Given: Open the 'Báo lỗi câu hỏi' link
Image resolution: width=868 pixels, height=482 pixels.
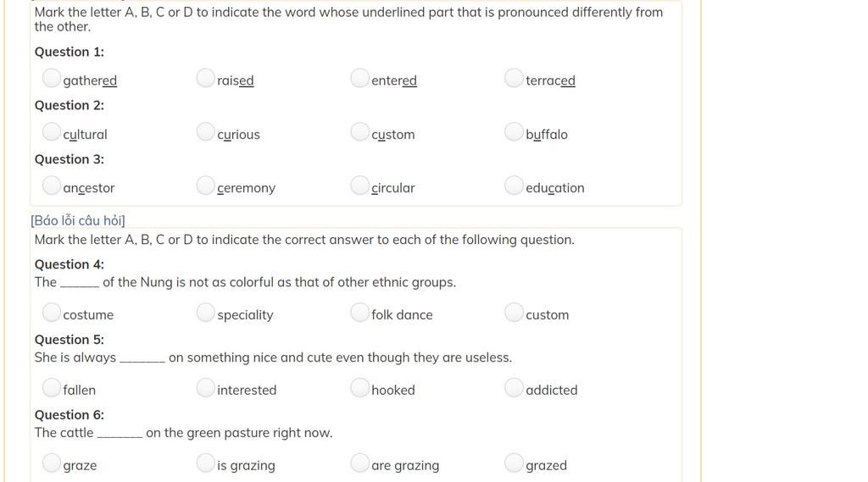Looking at the screenshot, I should [x=78, y=221].
